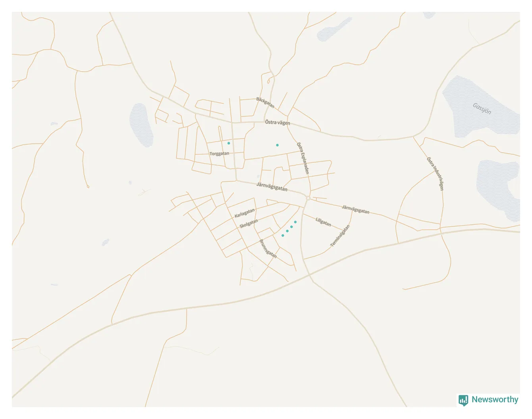The image size is (532, 419).
Task: Click the roundabout on Järnvägsgatan
Action: coord(308,198)
